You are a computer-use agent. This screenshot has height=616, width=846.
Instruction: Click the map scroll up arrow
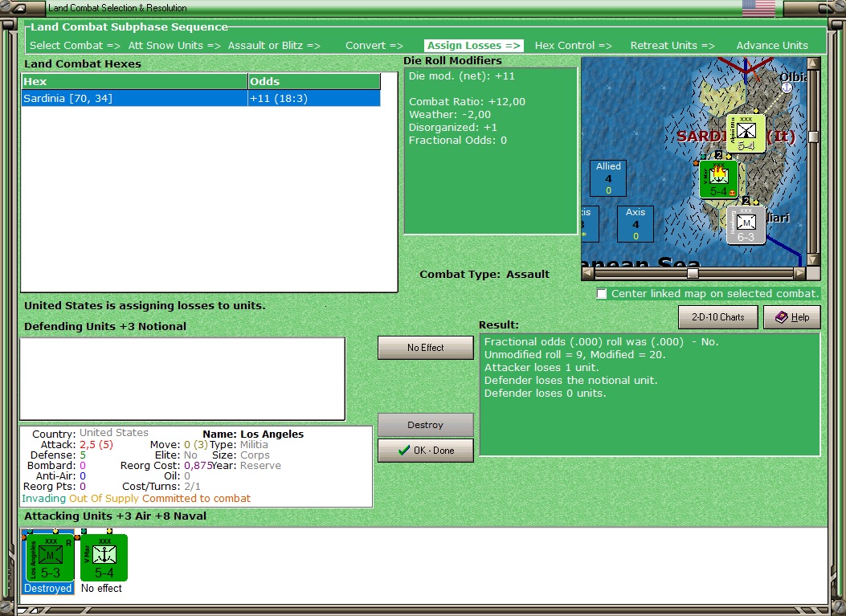tap(814, 63)
